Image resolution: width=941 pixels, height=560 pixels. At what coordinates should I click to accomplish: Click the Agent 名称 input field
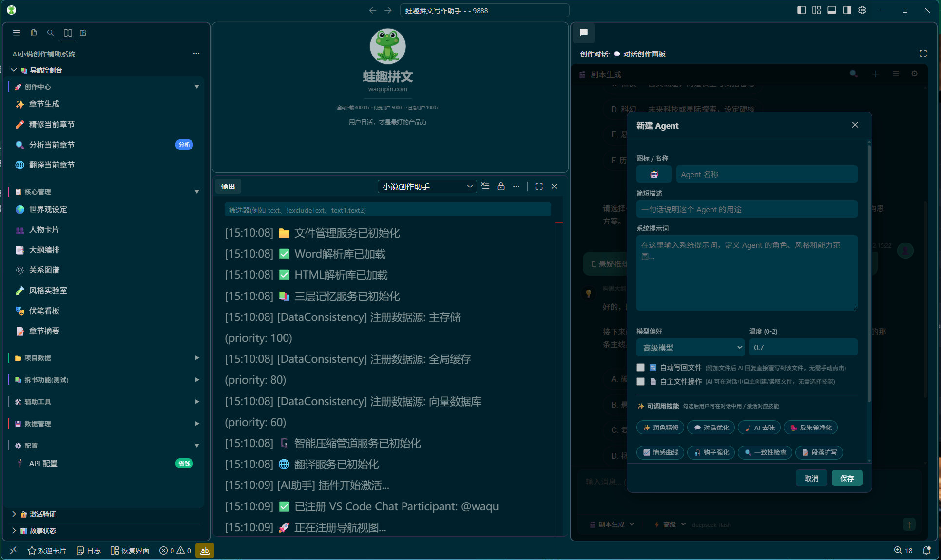click(767, 174)
